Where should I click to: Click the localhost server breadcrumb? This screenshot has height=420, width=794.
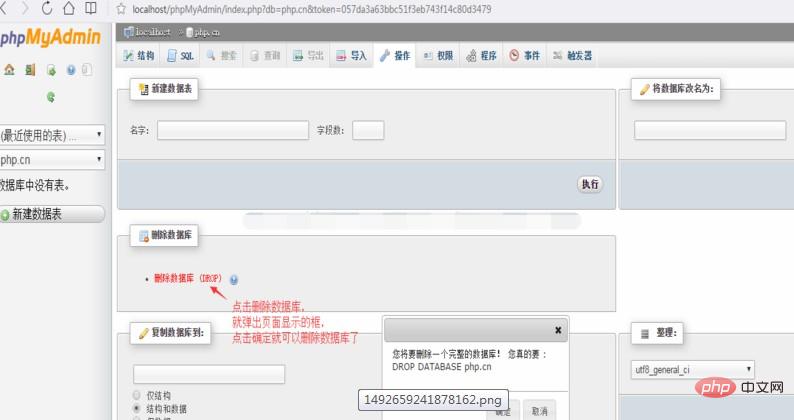coord(147,32)
